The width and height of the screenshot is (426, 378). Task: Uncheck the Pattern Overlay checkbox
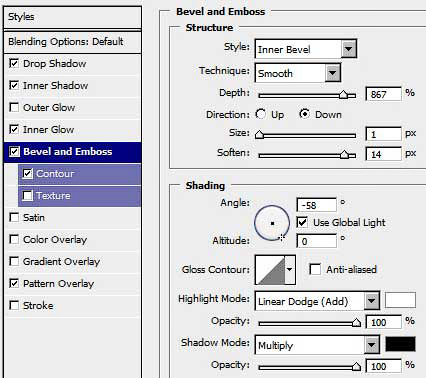coord(14,283)
